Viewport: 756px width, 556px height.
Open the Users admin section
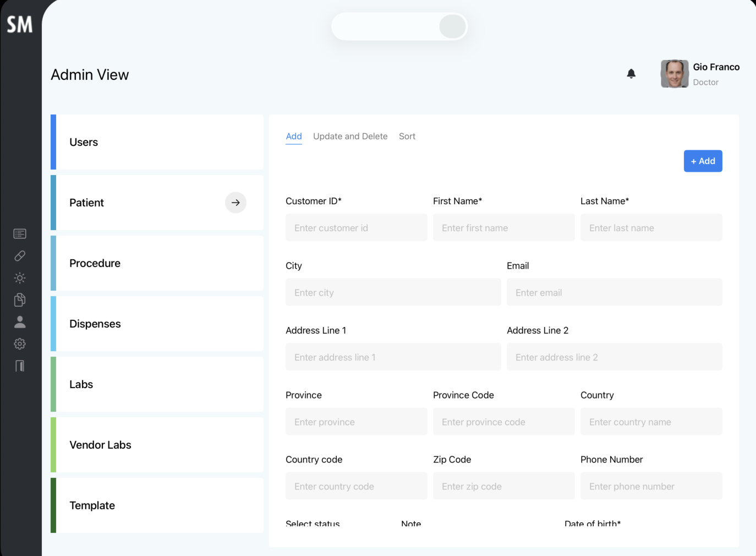[x=157, y=142]
